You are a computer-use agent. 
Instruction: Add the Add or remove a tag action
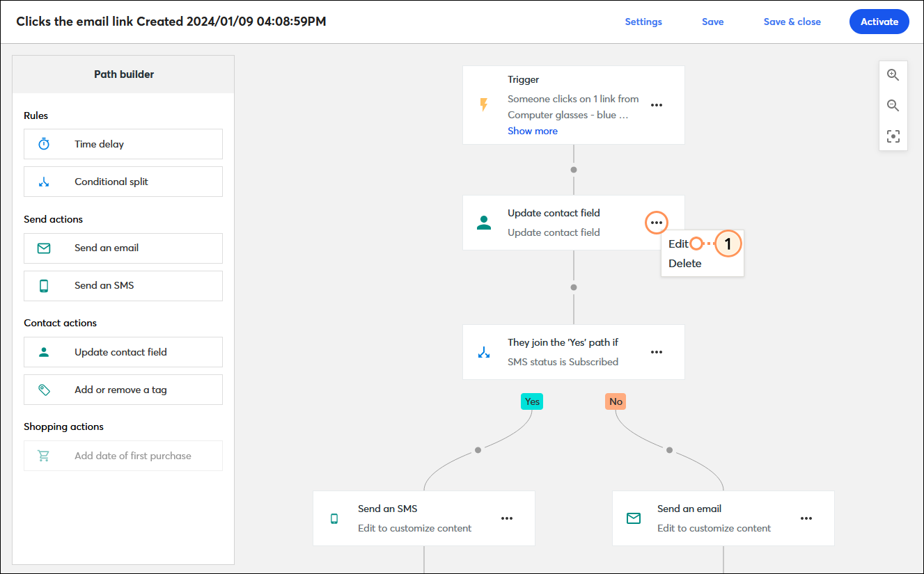click(x=123, y=390)
